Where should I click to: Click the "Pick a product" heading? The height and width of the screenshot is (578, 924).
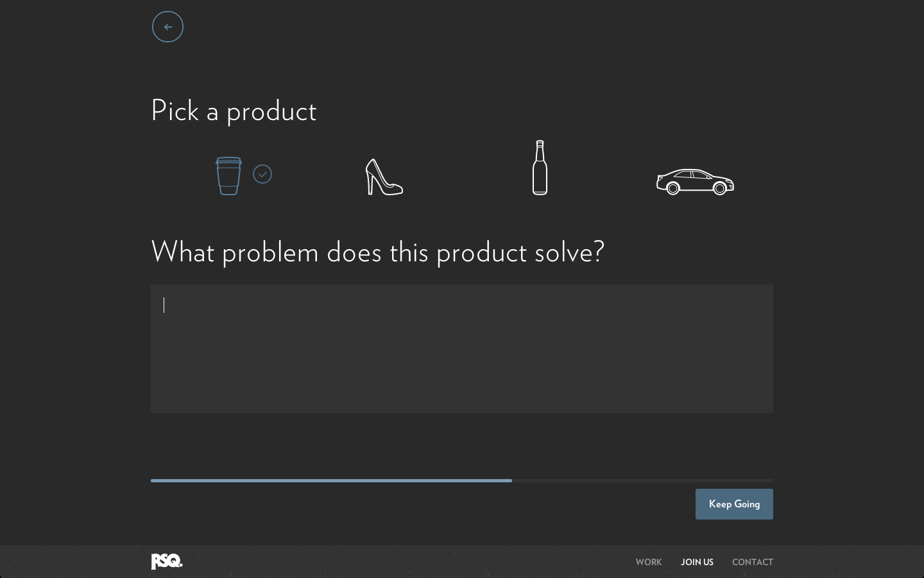234,111
